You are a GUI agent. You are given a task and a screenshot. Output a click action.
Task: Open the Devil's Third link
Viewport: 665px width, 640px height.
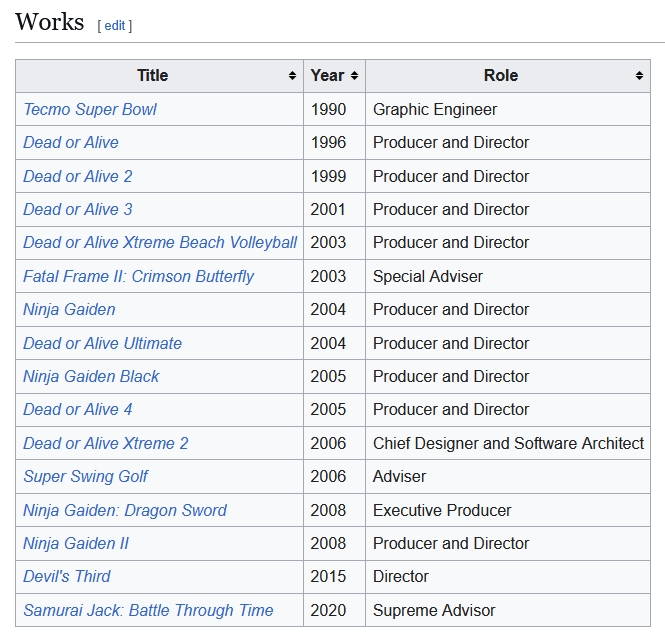67,577
